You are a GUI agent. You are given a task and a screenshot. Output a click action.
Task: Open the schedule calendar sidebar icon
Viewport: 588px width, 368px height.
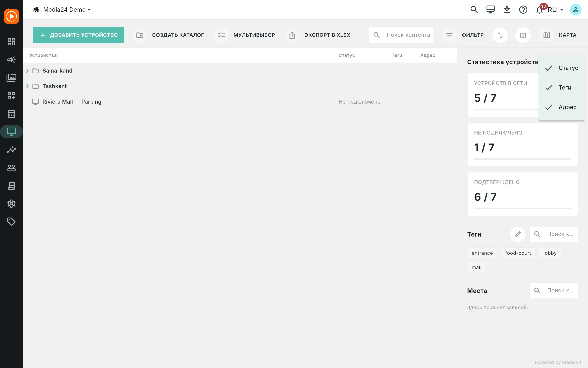pyautogui.click(x=11, y=114)
